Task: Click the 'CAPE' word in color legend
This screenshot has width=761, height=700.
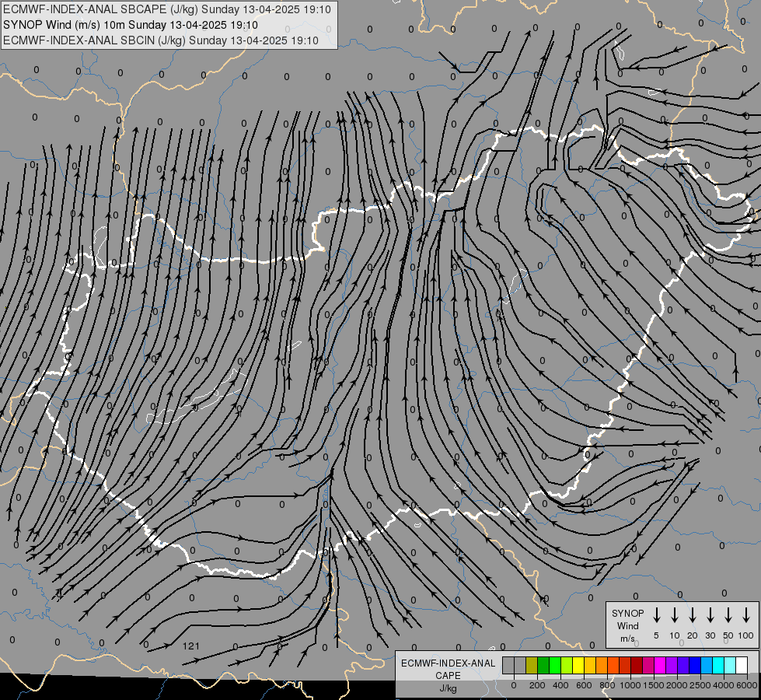Action: pyautogui.click(x=448, y=676)
